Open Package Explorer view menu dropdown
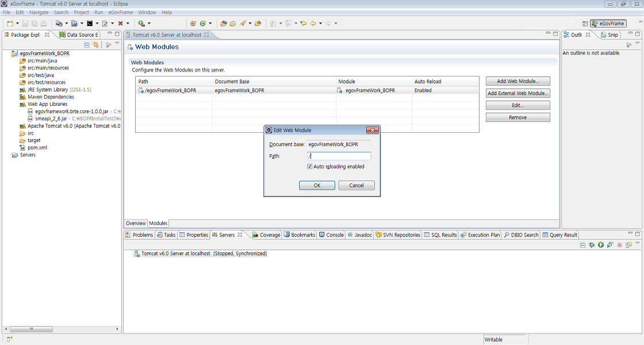This screenshot has height=345, width=644. click(117, 44)
